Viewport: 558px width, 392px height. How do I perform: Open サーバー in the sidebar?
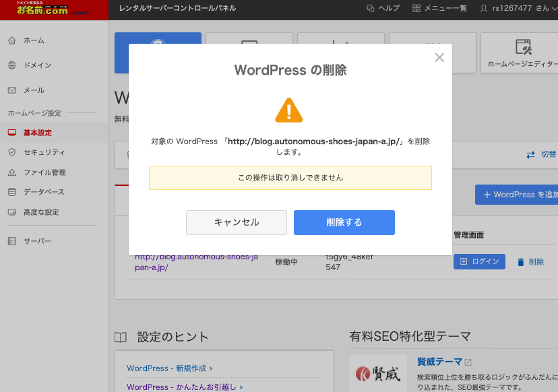pyautogui.click(x=37, y=241)
